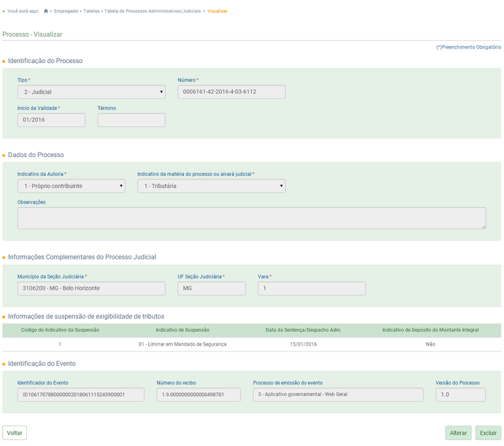Screen dimensions: 504x446
Task: Click the Alterar button
Action: point(458,433)
